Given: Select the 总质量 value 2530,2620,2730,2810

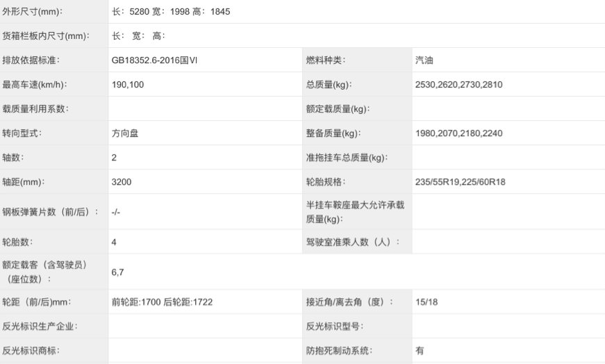Looking at the screenshot, I should 458,85.
